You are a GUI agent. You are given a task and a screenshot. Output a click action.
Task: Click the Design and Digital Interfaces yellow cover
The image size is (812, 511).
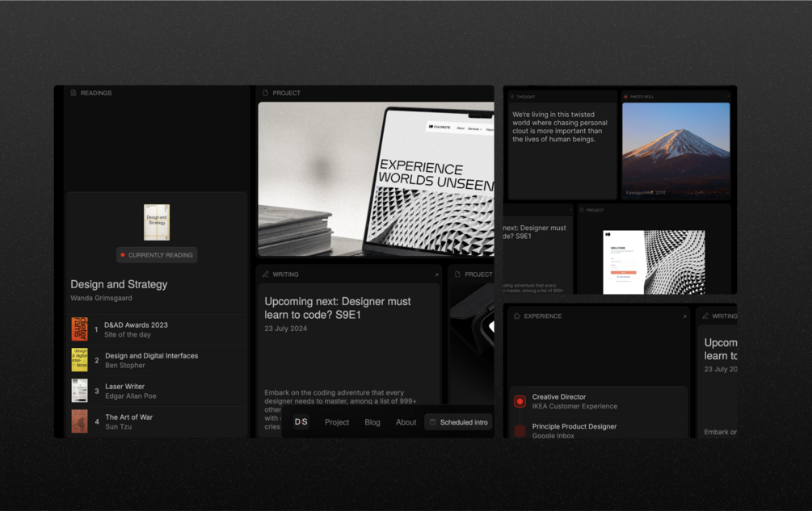coord(79,360)
